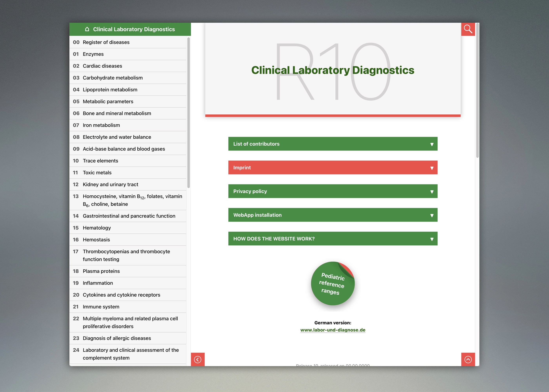Choose Kidney and urinary tract chapter
The width and height of the screenshot is (549, 392).
pyautogui.click(x=110, y=184)
